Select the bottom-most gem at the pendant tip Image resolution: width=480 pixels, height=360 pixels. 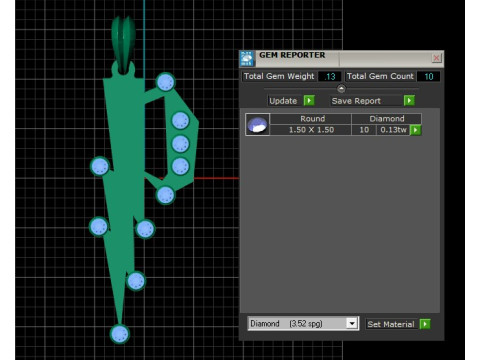120,334
